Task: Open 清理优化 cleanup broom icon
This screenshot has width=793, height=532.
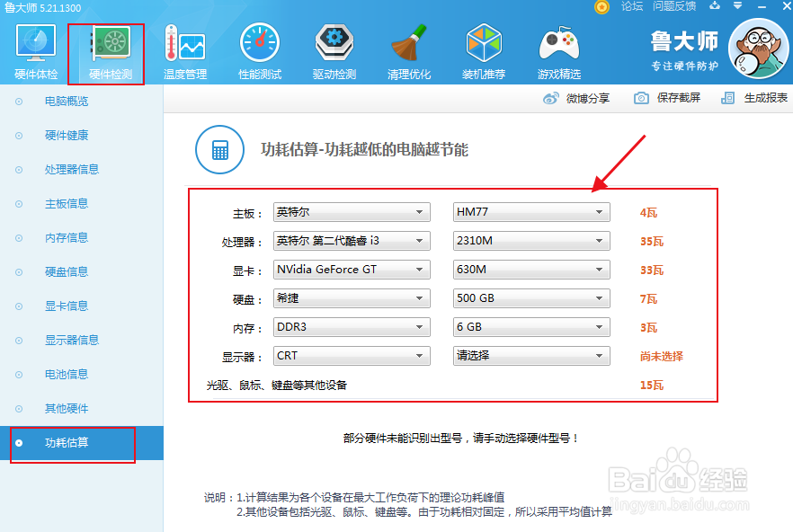Action: click(x=408, y=52)
